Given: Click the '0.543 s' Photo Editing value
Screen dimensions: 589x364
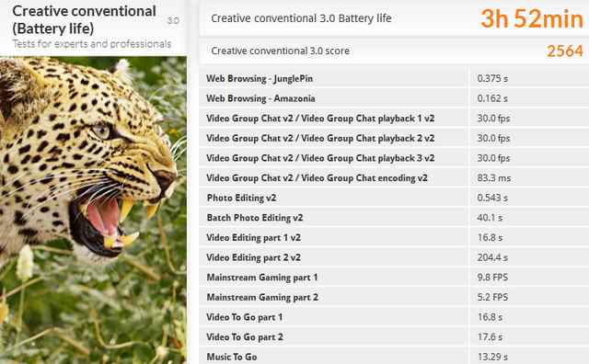Looking at the screenshot, I should pyautogui.click(x=492, y=198).
